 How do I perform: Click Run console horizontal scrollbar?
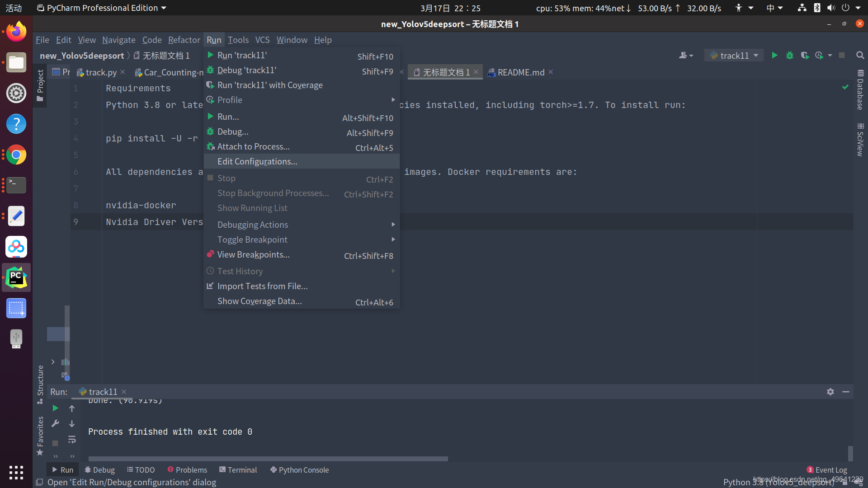268,459
